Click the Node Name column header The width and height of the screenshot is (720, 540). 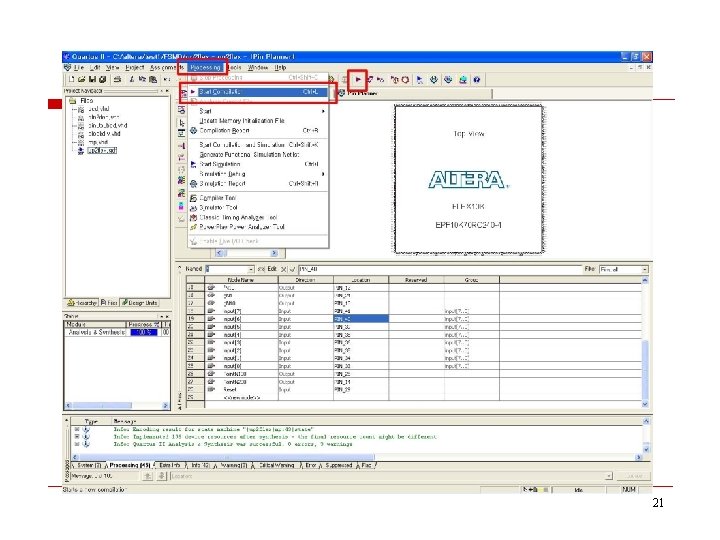pos(241,280)
